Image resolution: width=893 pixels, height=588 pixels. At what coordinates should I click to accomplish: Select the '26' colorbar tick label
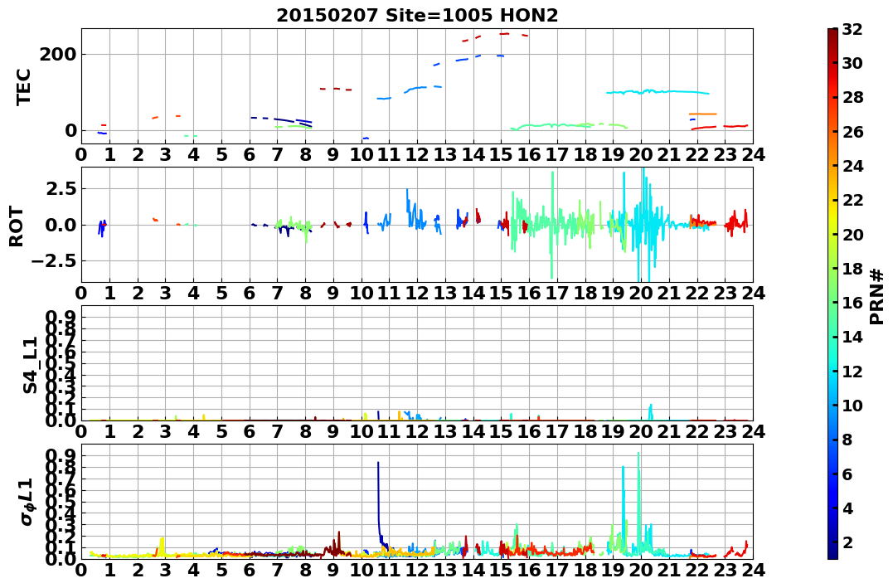pyautogui.click(x=852, y=132)
